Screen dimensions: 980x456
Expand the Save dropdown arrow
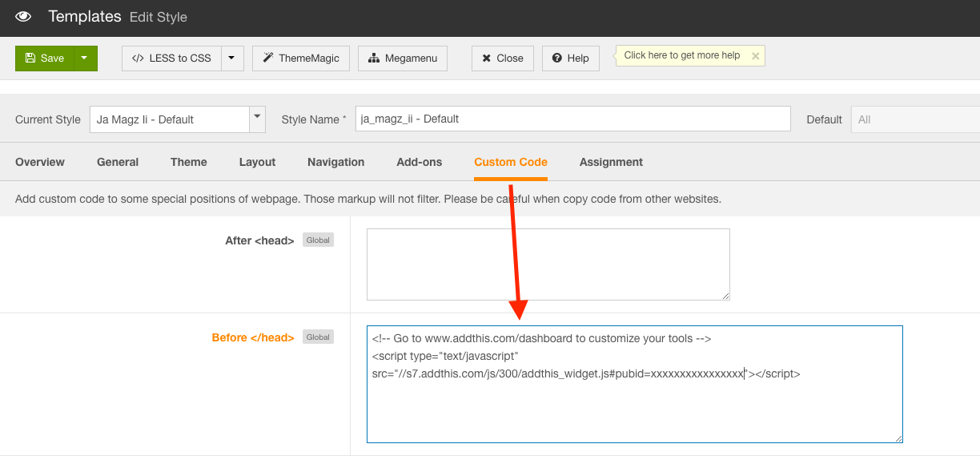86,58
